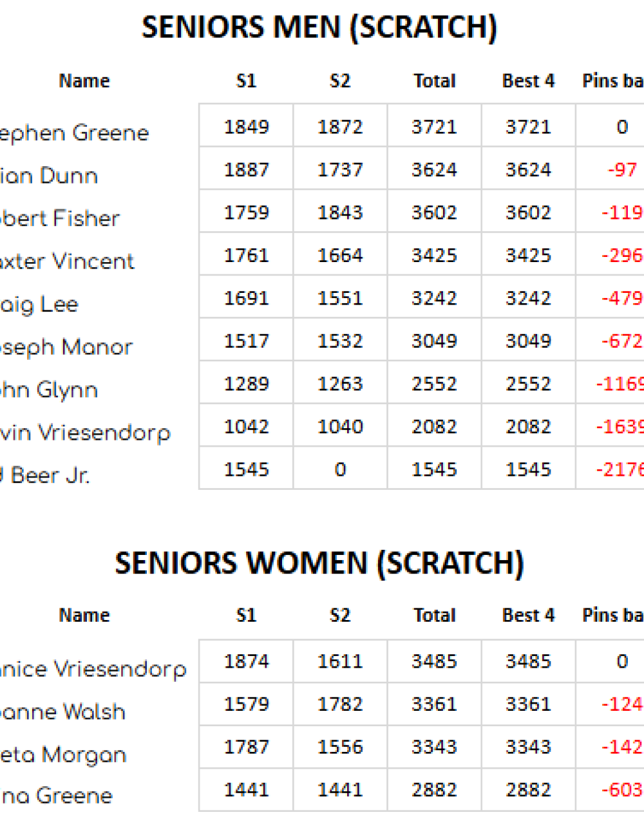Image resolution: width=644 pixels, height=817 pixels.
Task: Click Robert Fisher's total 3602
Action: tap(434, 212)
